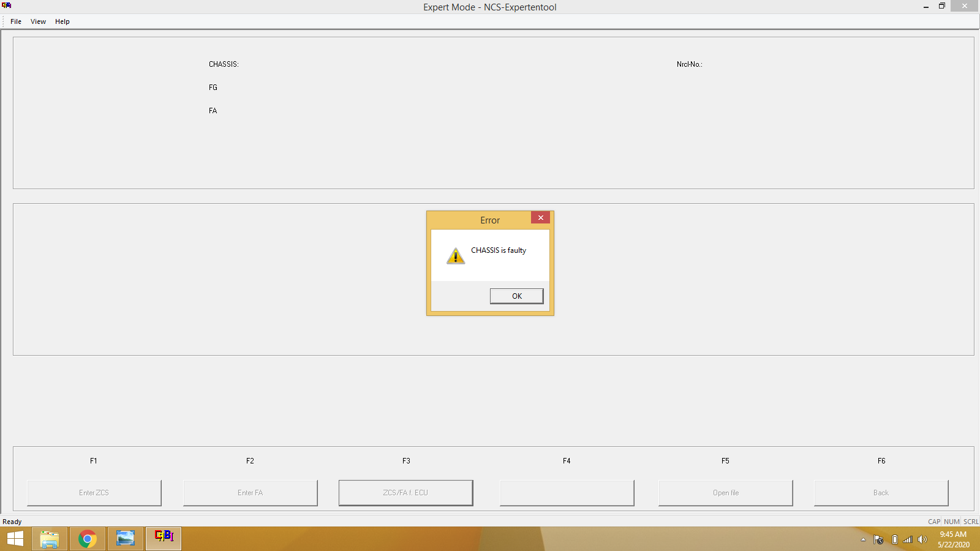Click the Ready status bar text
The width and height of the screenshot is (980, 551).
(12, 522)
